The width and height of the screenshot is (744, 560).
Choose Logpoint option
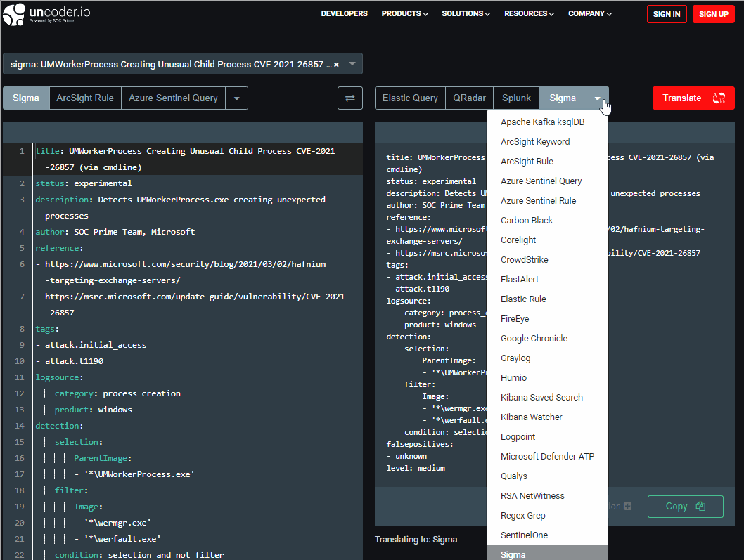click(x=548, y=437)
